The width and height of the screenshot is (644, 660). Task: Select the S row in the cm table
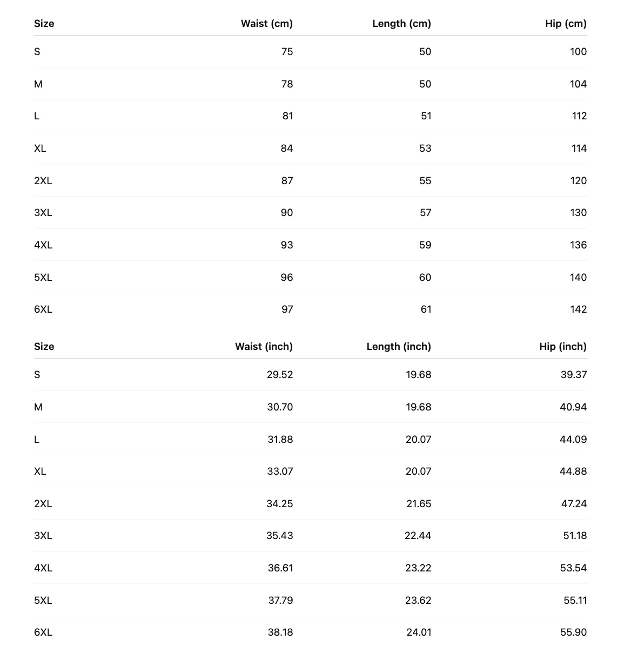coord(311,52)
